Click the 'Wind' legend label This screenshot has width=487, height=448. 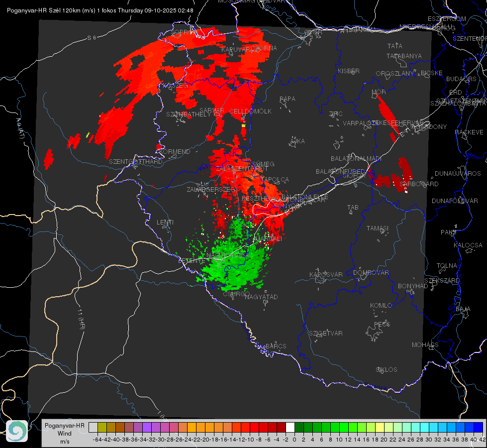click(x=64, y=434)
